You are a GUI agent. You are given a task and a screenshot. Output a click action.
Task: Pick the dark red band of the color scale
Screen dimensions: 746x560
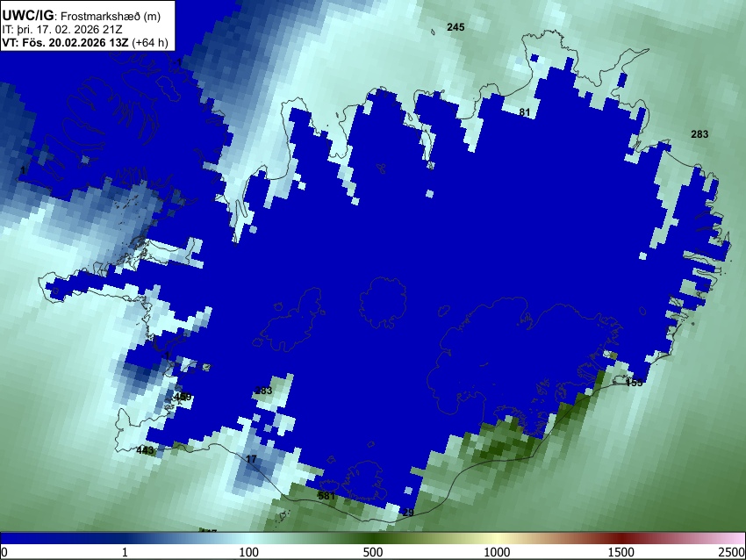[x=620, y=538]
